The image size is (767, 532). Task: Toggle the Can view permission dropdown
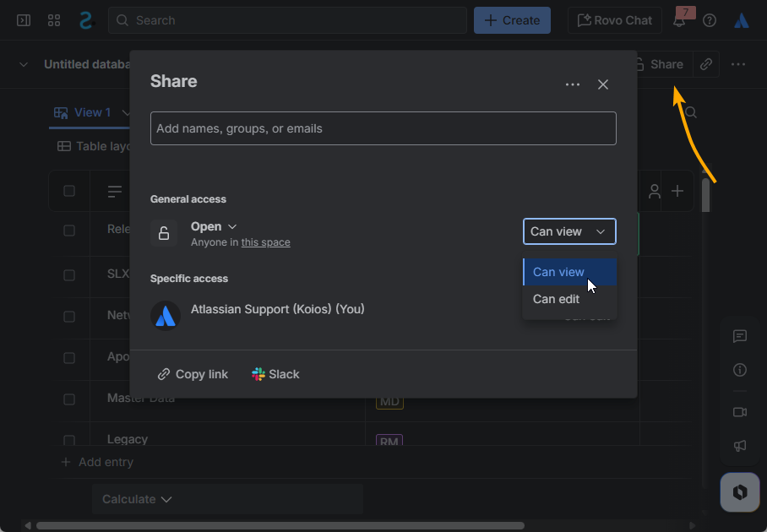[569, 231]
